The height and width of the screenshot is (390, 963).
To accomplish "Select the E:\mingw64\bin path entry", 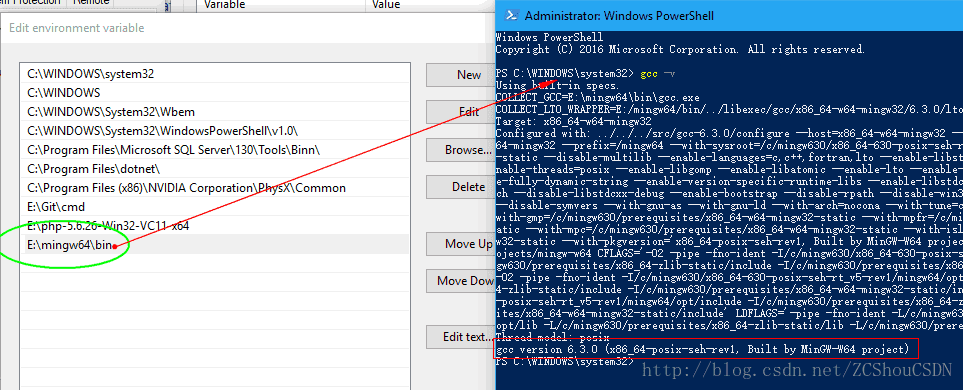I will [214, 245].
